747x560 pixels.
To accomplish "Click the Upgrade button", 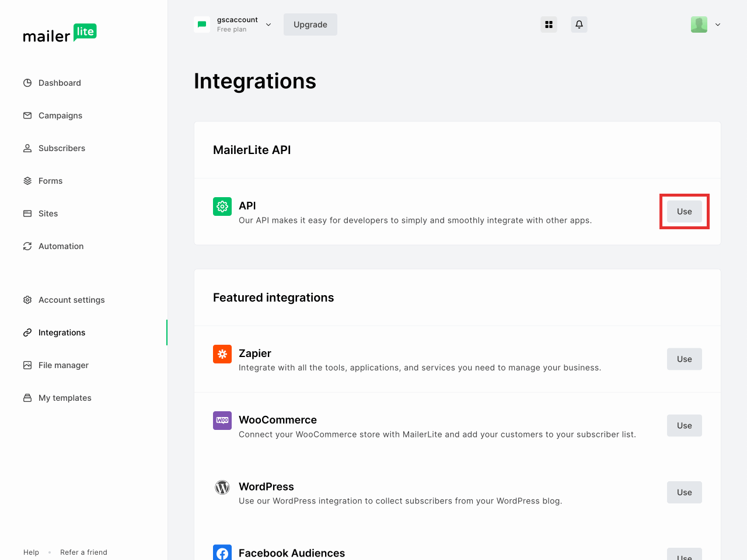I will [310, 24].
